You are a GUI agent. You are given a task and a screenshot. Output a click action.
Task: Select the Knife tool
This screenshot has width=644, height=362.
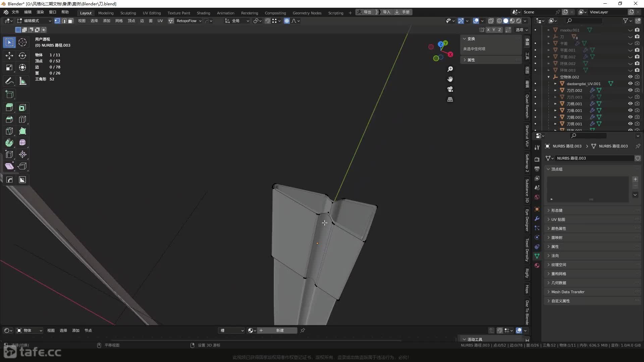9,131
